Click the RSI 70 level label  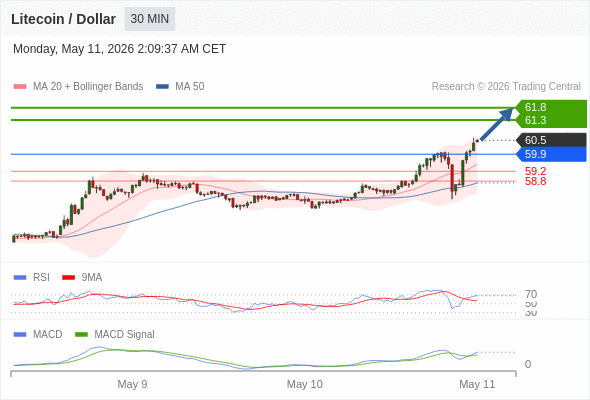531,294
